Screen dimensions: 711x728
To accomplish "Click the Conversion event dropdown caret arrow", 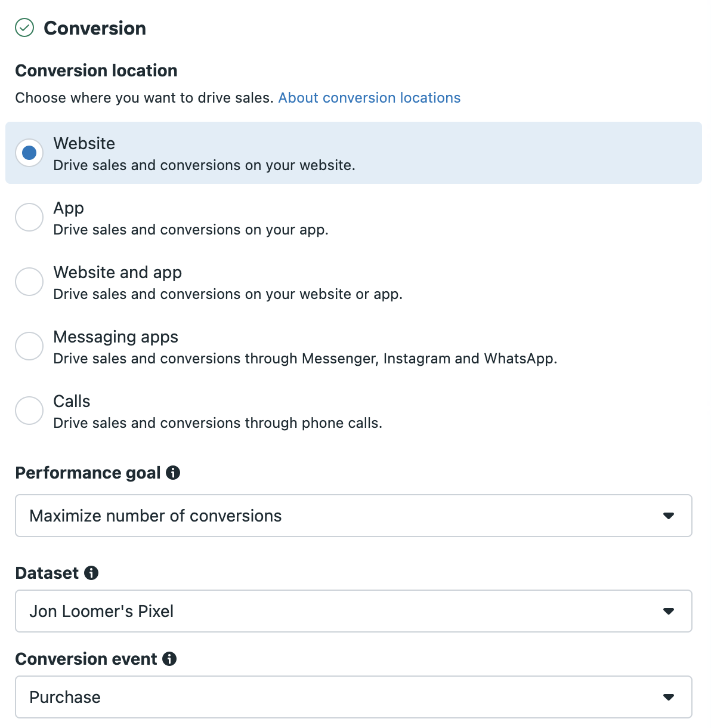I will pos(669,697).
